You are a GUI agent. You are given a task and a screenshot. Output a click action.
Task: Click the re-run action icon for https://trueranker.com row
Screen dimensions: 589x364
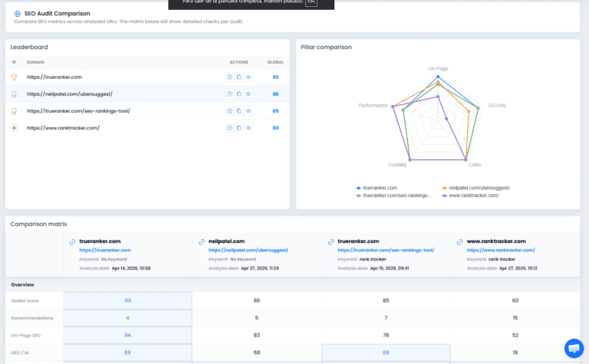pos(229,77)
